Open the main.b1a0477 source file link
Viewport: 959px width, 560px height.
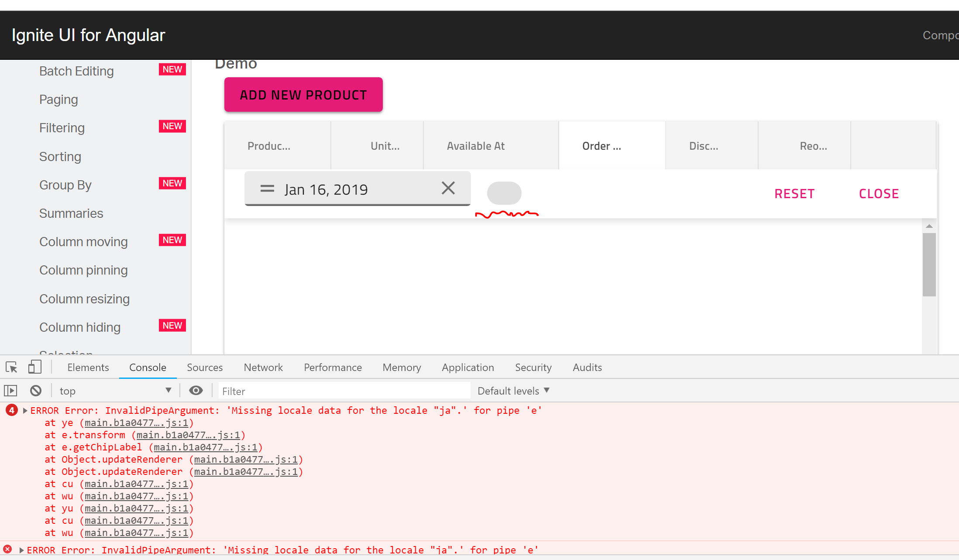(137, 423)
